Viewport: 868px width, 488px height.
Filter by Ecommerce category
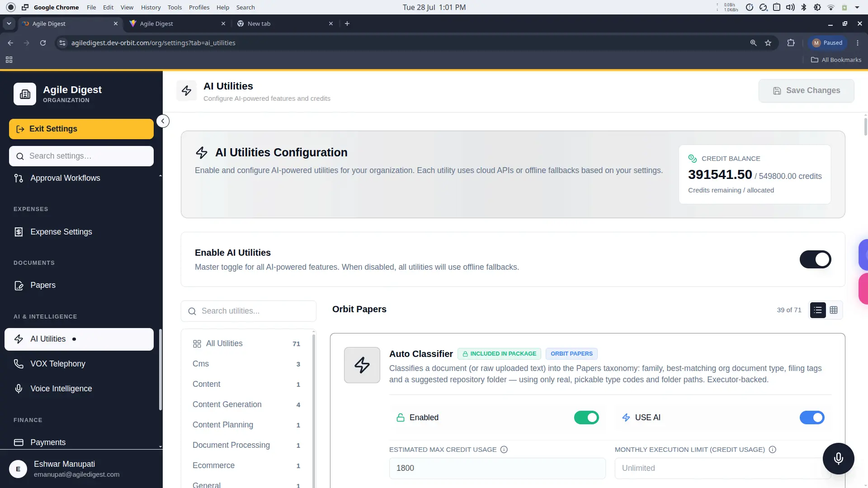(x=246, y=465)
